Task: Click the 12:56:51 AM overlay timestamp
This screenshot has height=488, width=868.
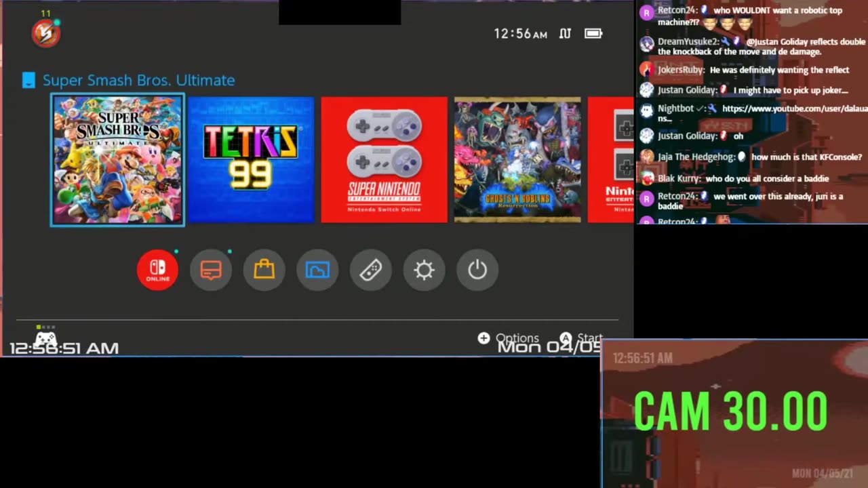Action: tap(64, 348)
